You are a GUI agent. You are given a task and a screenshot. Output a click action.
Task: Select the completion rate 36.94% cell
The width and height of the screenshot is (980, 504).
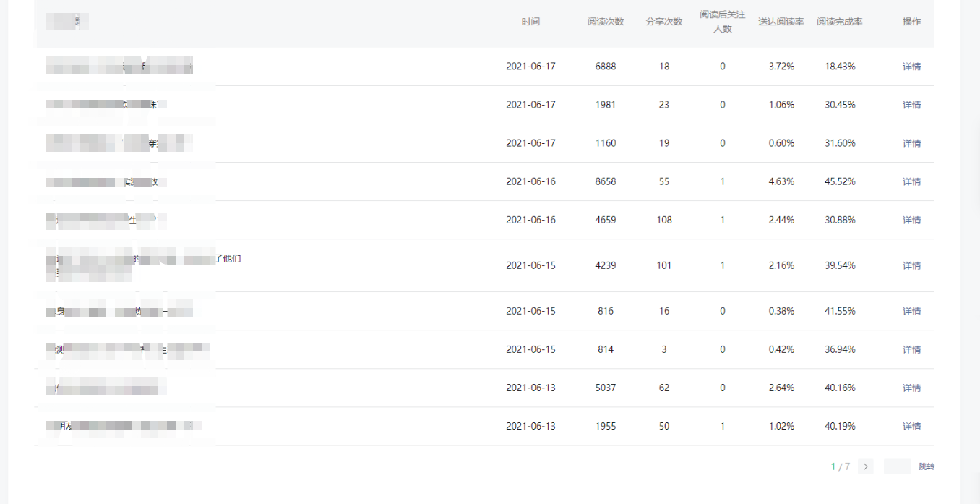[840, 349]
